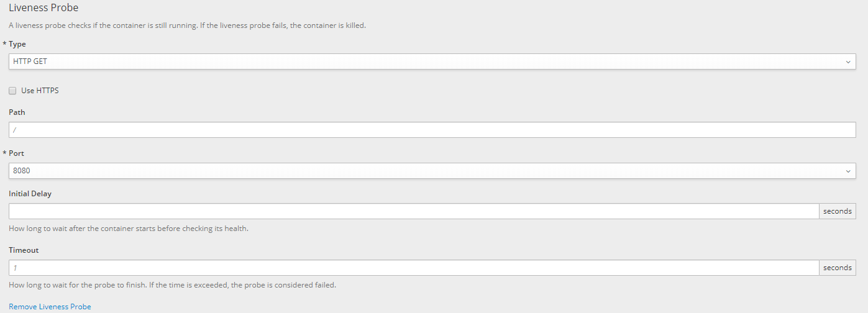Click the Initial Delay field label
The width and height of the screenshot is (868, 313).
click(30, 194)
